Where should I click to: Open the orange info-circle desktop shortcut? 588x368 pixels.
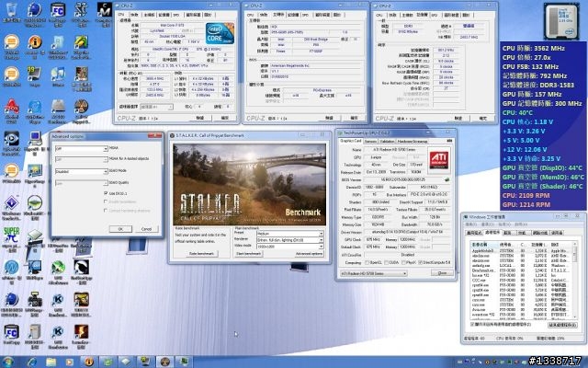(x=35, y=43)
